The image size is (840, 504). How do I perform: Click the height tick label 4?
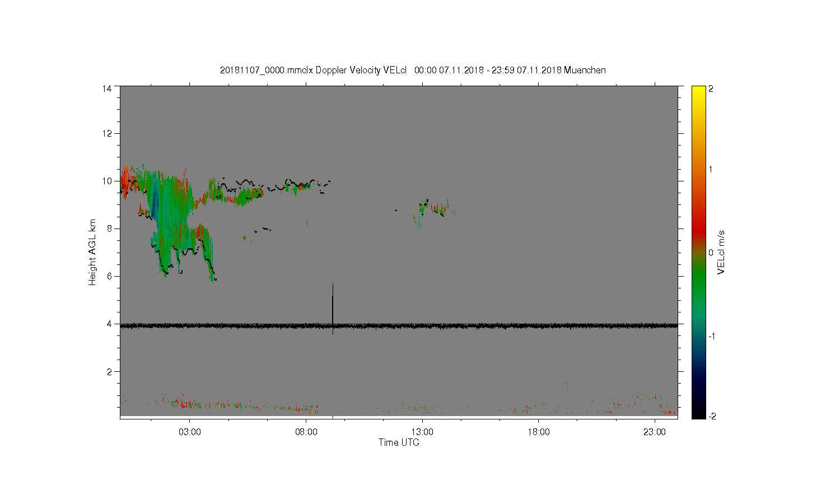pyautogui.click(x=109, y=324)
